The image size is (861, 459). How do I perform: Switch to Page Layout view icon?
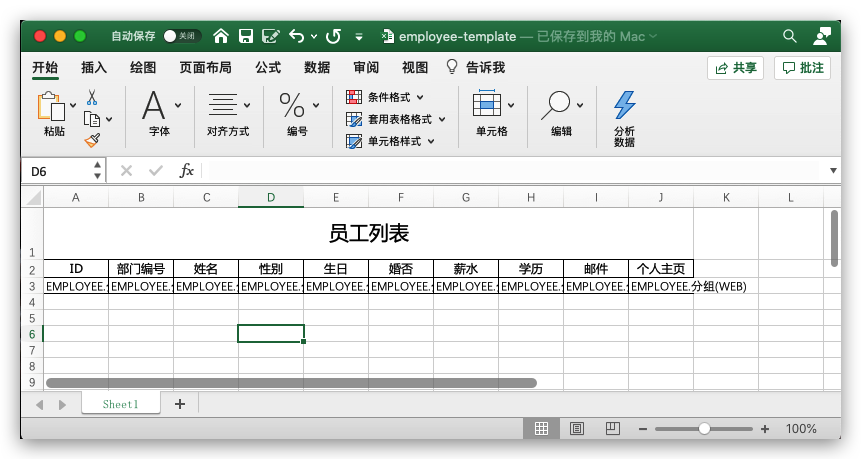click(577, 428)
